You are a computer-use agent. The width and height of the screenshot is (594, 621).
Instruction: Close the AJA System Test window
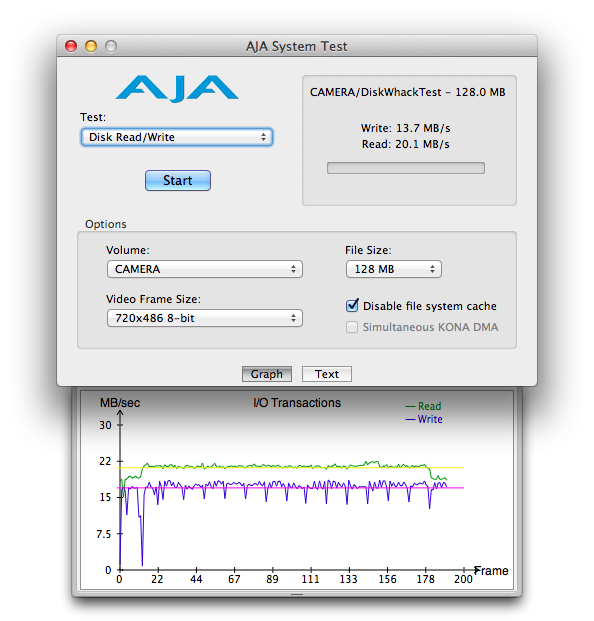71,46
